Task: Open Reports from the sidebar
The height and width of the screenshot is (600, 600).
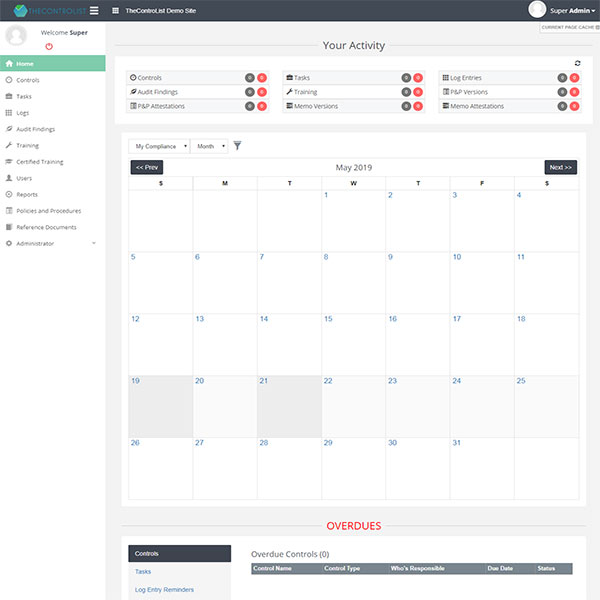Action: [27, 194]
